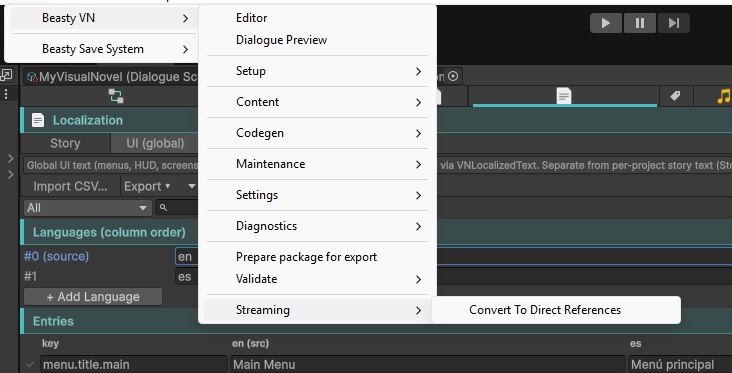Click the Step frame button
732x373 pixels.
pos(674,23)
